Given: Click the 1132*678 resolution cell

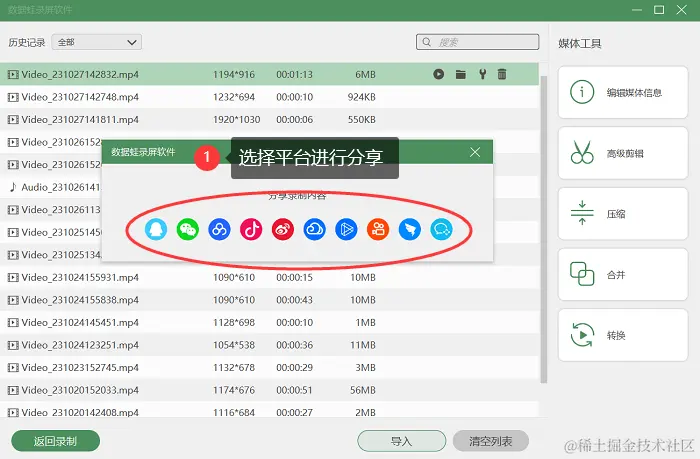Looking at the screenshot, I should (x=233, y=367).
